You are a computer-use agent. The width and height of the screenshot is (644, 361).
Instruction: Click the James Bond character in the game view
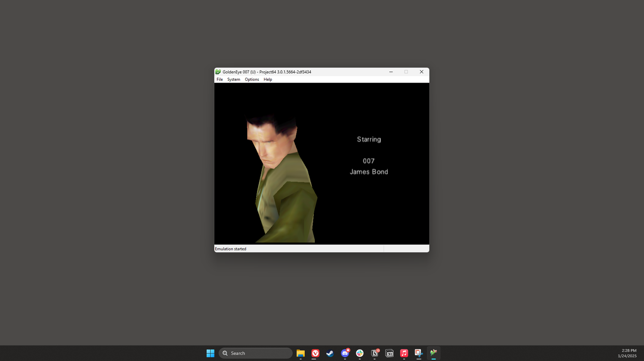point(281,178)
